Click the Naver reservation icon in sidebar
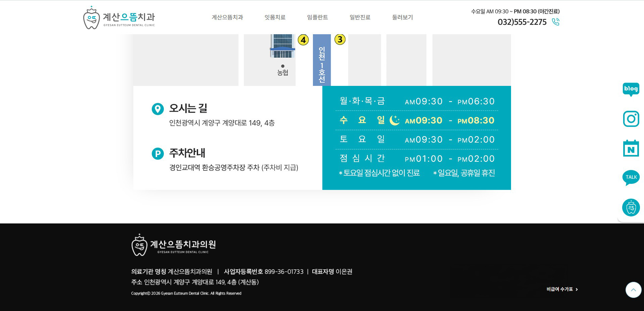This screenshot has height=311, width=644. click(x=631, y=148)
